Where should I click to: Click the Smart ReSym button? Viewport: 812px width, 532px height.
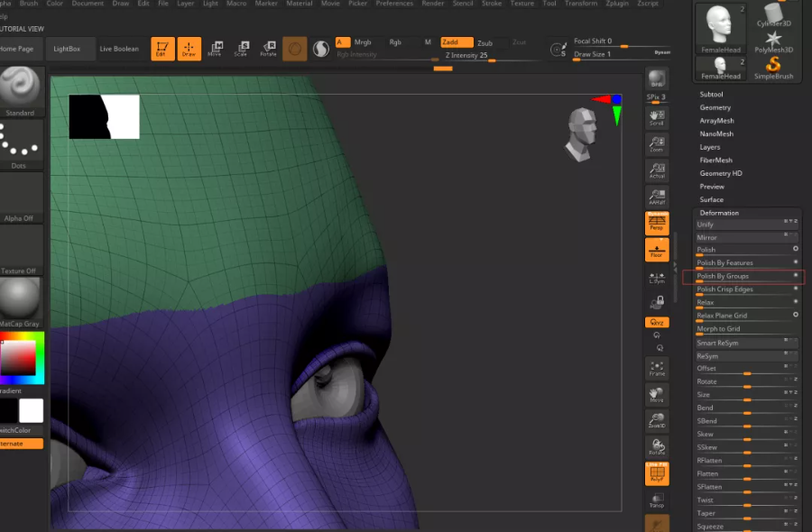[747, 344]
